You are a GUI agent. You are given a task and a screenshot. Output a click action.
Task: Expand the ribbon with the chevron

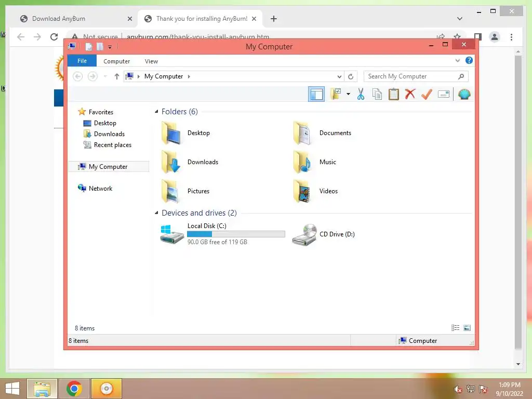pyautogui.click(x=457, y=61)
